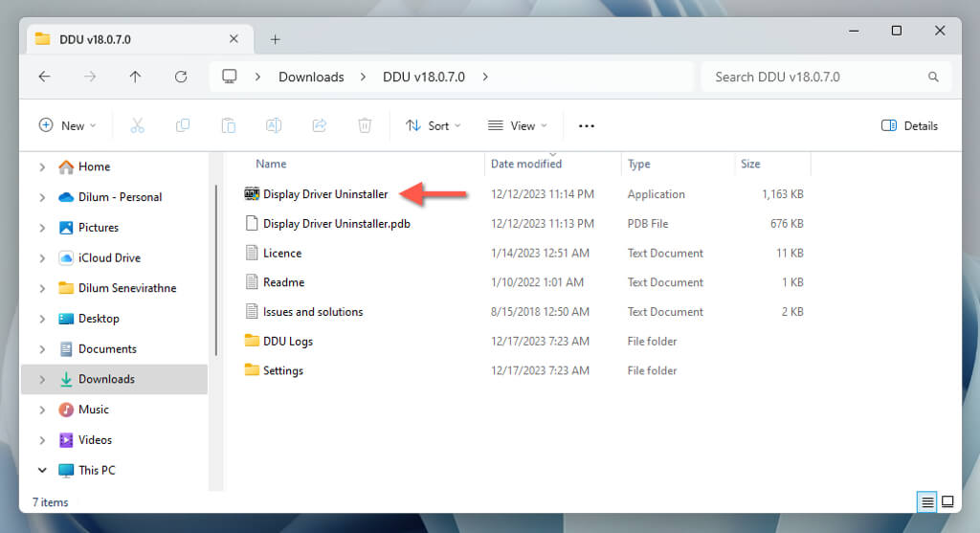Select the Issues and solutions file name
The image size is (980, 533).
click(x=313, y=311)
